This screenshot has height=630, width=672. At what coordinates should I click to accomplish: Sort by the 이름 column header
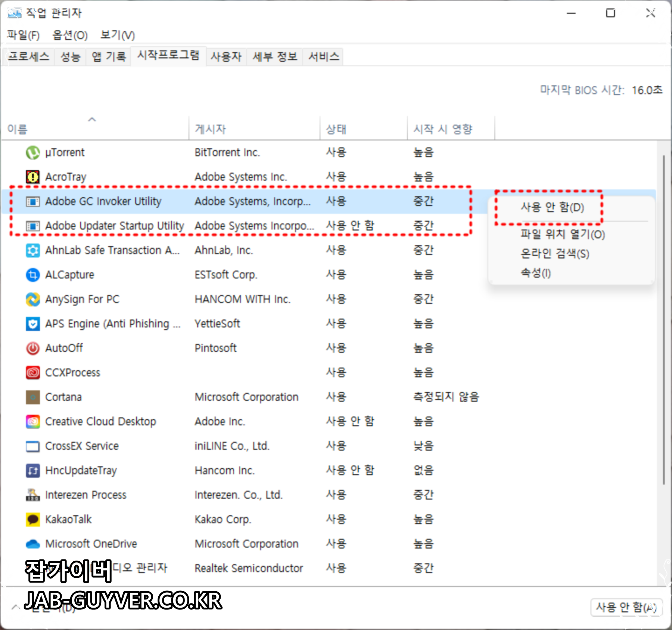[95, 129]
